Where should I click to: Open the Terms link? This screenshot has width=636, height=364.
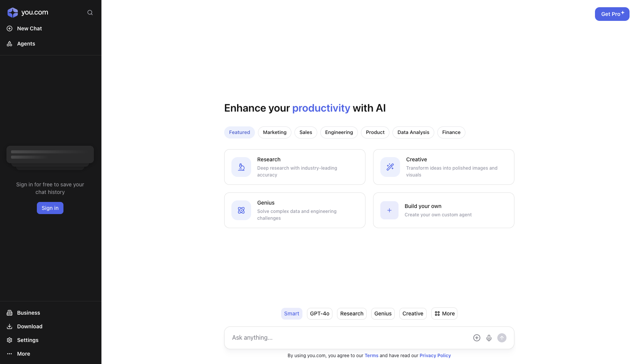pyautogui.click(x=372, y=356)
